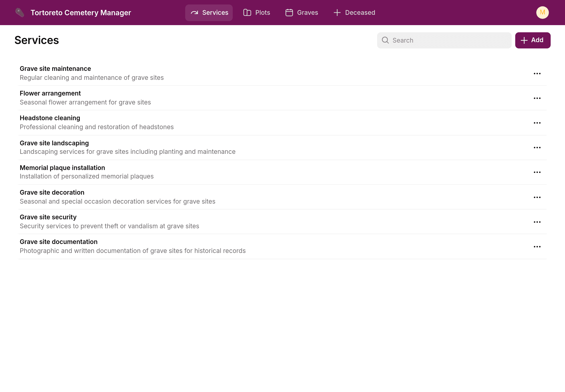Navigate to Graves via icon
The height and width of the screenshot is (392, 565).
coord(289,13)
